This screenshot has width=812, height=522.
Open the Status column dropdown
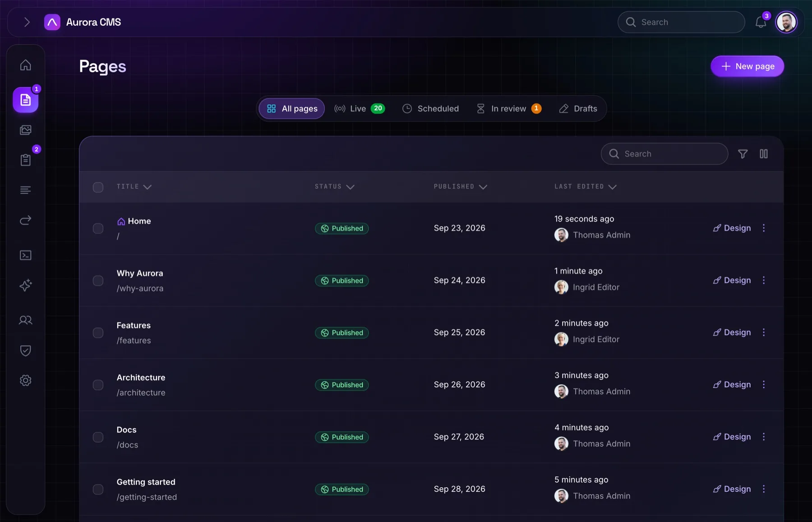(334, 187)
